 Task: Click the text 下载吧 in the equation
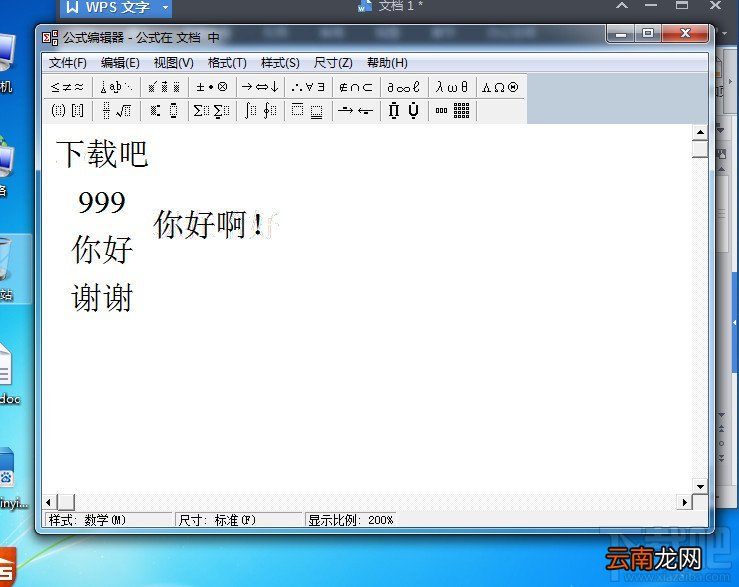click(102, 154)
